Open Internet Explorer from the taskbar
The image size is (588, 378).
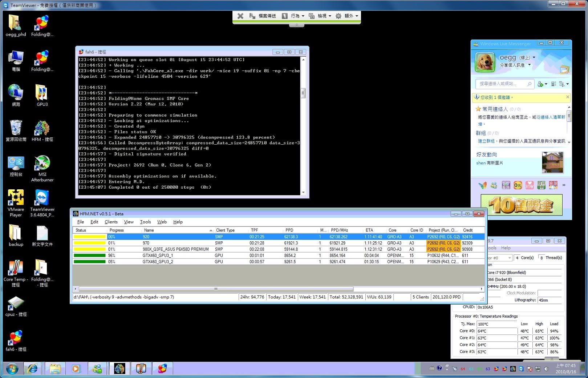pos(33,369)
